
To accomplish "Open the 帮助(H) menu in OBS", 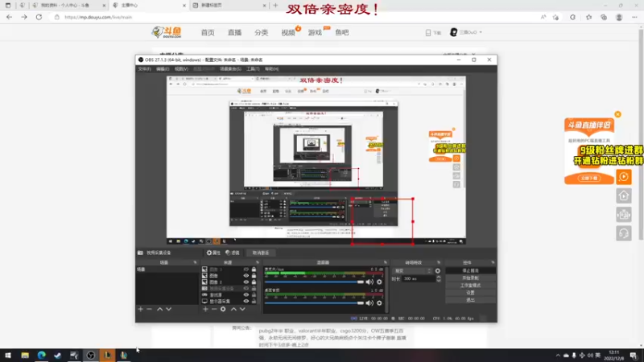I will [271, 69].
